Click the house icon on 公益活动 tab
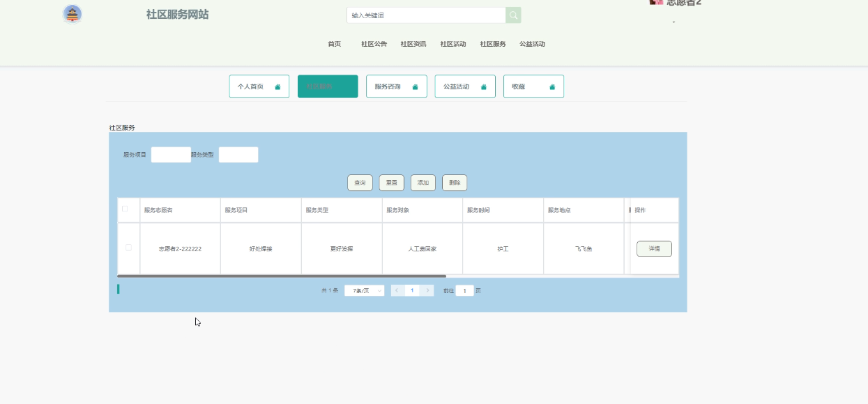868x404 pixels. click(483, 87)
